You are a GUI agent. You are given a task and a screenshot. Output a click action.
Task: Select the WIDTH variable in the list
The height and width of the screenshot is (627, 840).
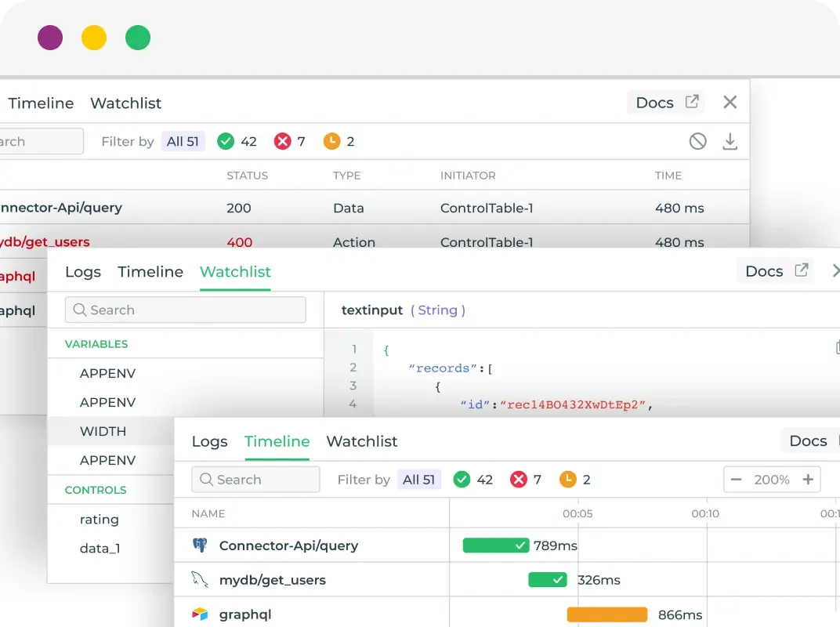click(x=103, y=431)
